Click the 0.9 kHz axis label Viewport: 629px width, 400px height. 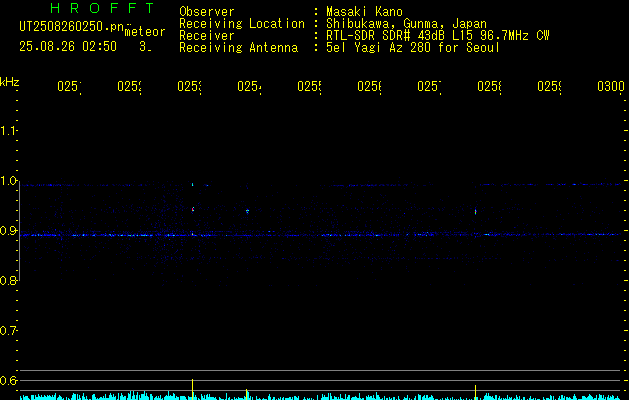click(x=8, y=230)
